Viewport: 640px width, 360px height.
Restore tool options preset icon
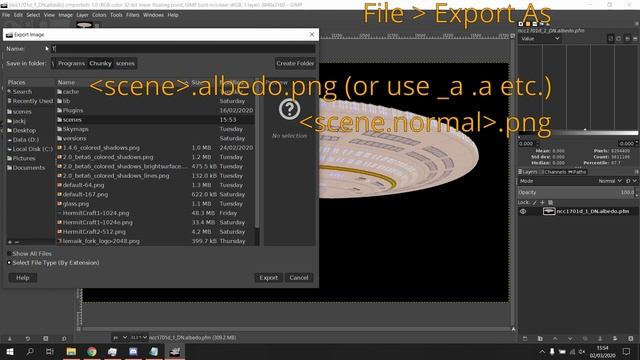[28, 338]
